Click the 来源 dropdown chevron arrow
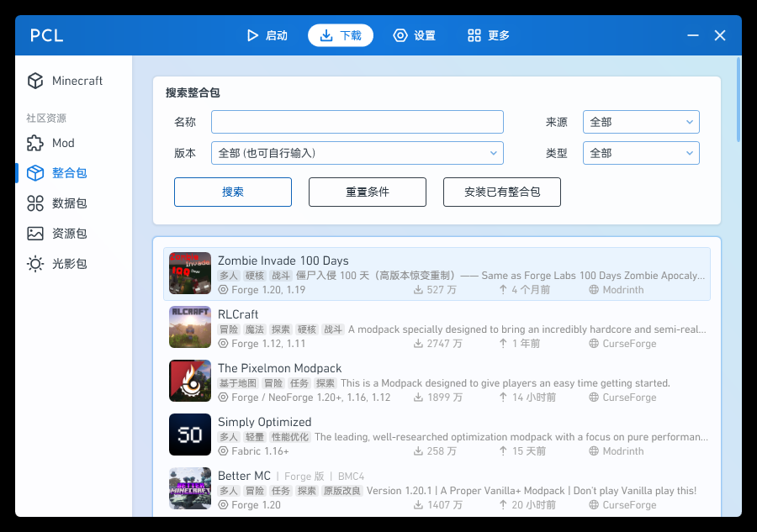Image resolution: width=757 pixels, height=532 pixels. point(690,122)
